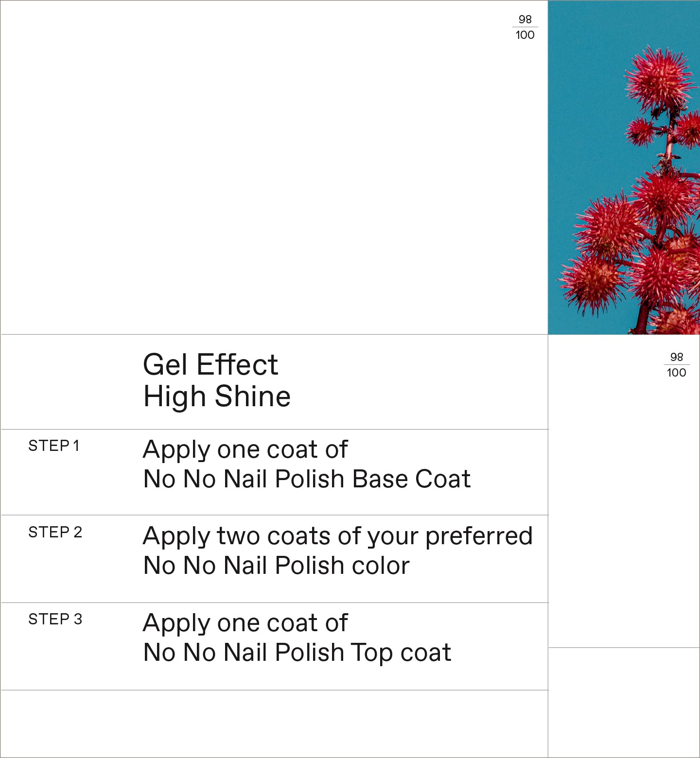This screenshot has width=700, height=758.
Task: Click the 100 number beneath the flower photo
Action: click(x=676, y=373)
